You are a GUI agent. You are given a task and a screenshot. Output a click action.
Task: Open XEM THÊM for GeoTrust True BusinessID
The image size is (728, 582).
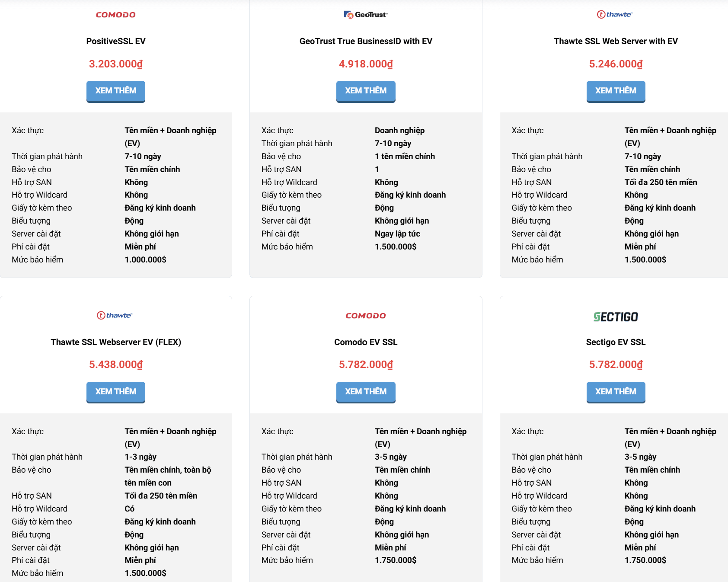tap(366, 91)
